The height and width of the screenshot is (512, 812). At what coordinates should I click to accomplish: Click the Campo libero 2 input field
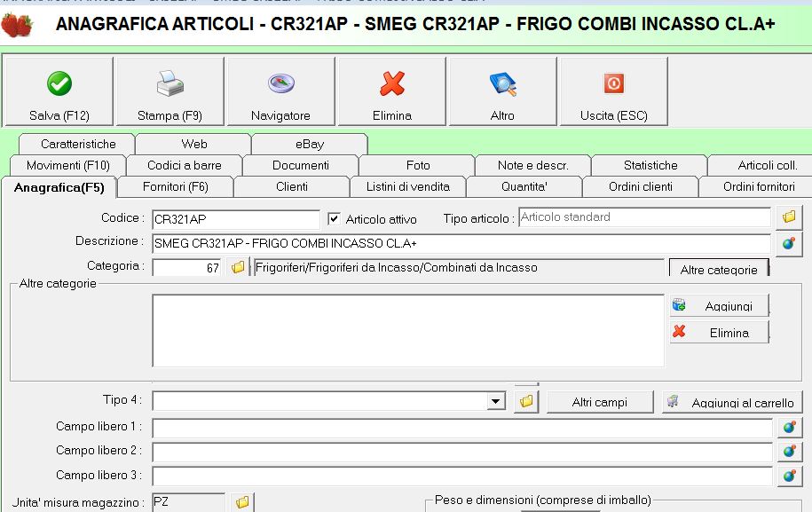[462, 452]
